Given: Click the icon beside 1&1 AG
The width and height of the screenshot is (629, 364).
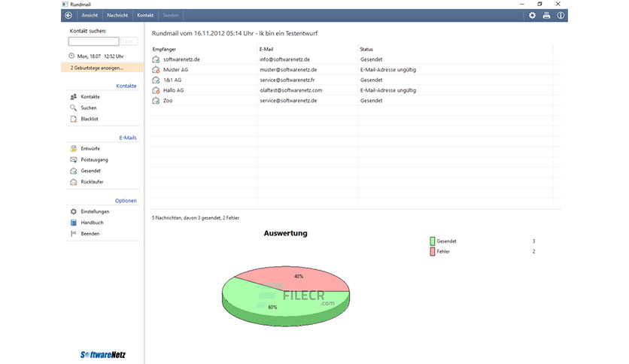Looking at the screenshot, I should coord(156,80).
